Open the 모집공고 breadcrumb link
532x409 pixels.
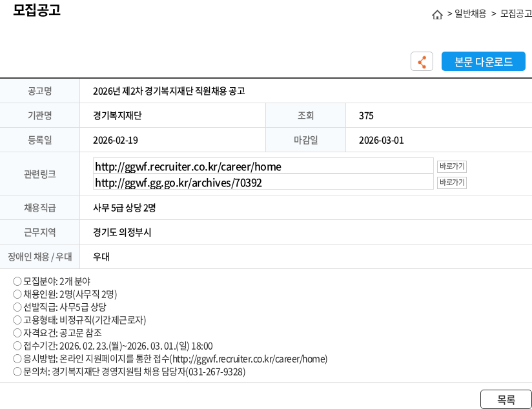pos(516,14)
